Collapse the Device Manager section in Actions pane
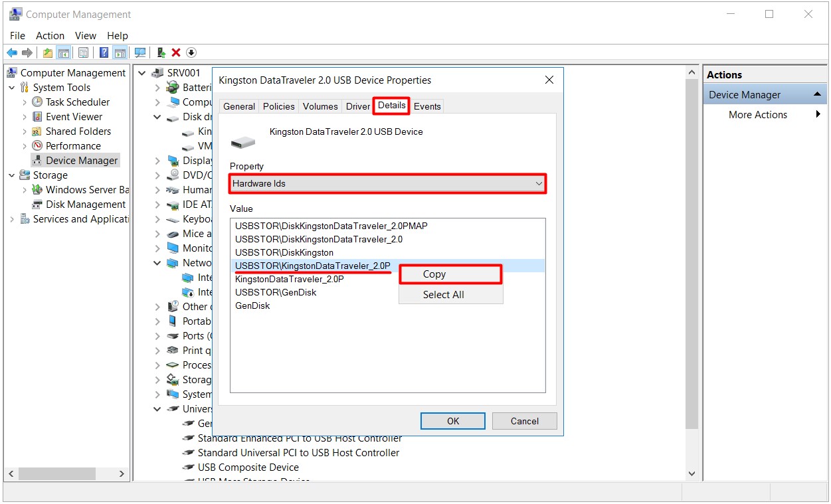 tap(818, 94)
